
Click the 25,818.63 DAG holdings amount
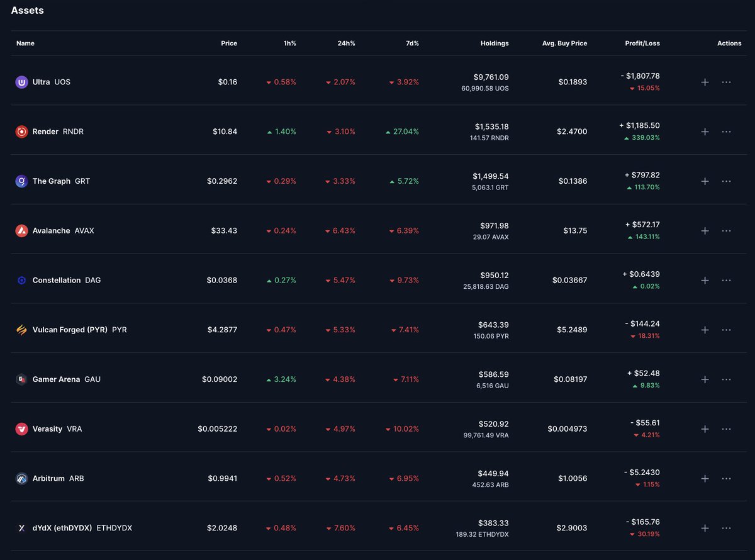tap(485, 286)
